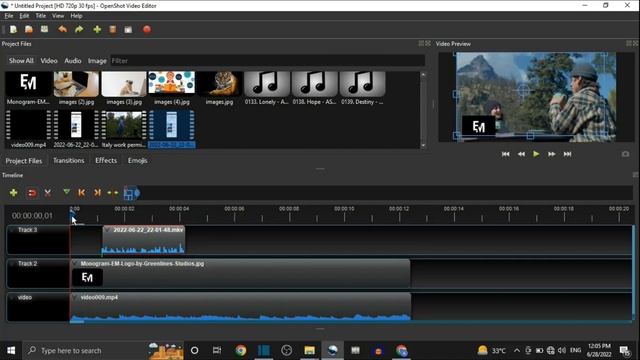Image resolution: width=640 pixels, height=360 pixels.
Task: Open the Monogram-EM-Logo clip dropdown menu
Action: [x=75, y=264]
